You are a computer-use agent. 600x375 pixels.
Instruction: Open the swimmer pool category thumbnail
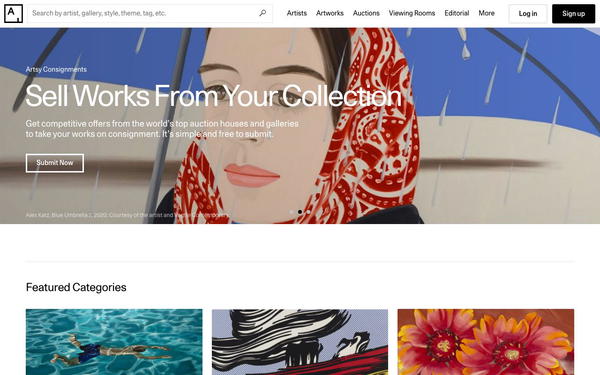[114, 342]
